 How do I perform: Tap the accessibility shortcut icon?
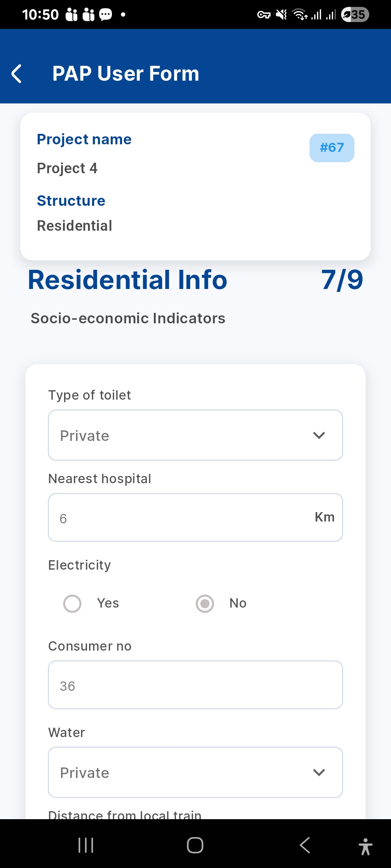365,846
